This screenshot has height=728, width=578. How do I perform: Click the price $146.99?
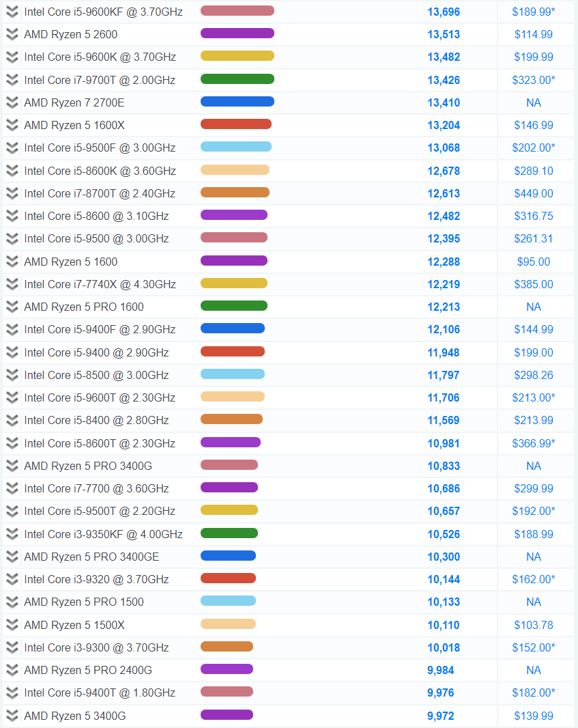coord(534,126)
